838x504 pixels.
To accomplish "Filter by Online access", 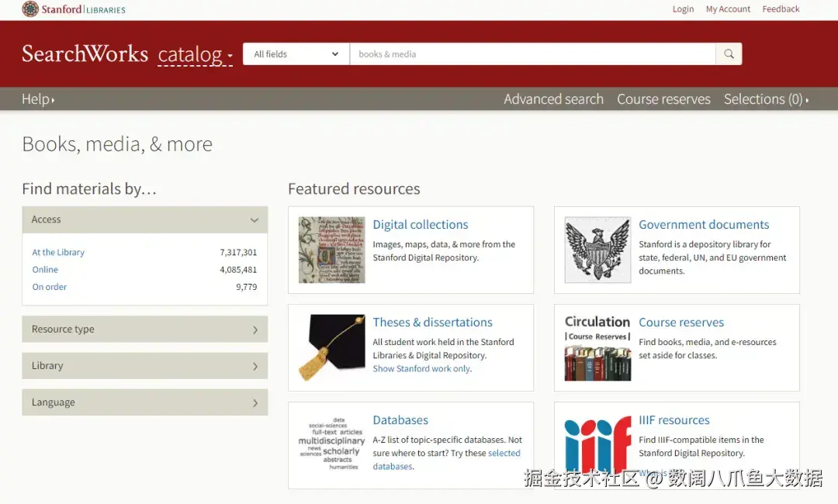I will click(45, 270).
